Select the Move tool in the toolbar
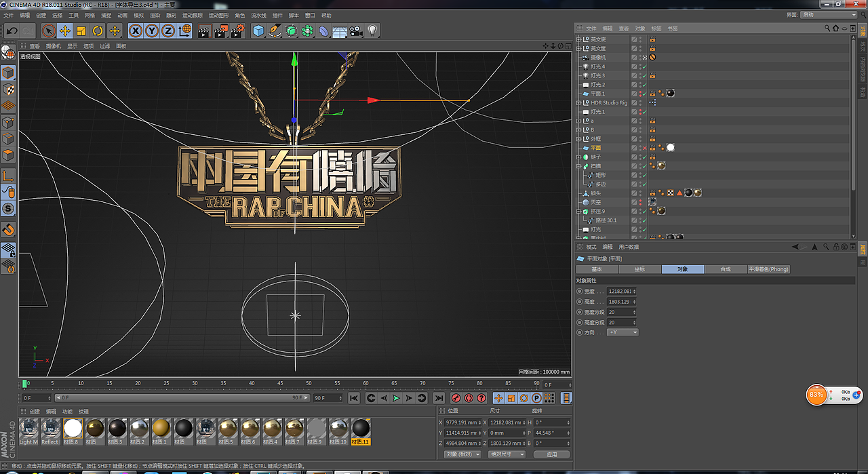868x474 pixels. coord(64,31)
